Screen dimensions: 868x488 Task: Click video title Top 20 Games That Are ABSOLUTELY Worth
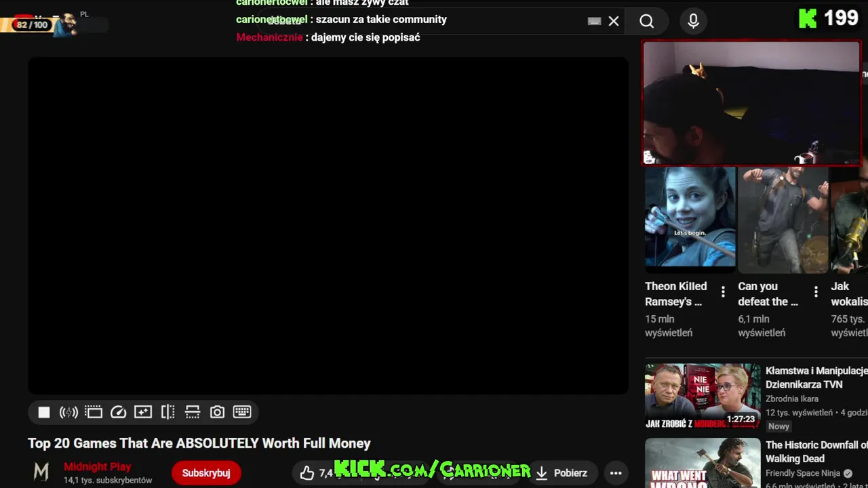199,443
